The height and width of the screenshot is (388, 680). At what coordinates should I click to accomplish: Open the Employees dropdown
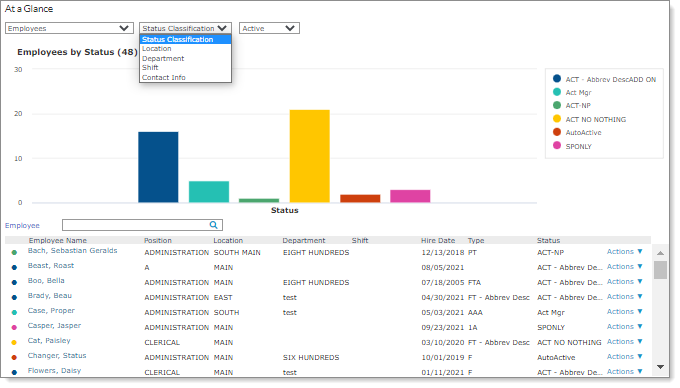69,28
